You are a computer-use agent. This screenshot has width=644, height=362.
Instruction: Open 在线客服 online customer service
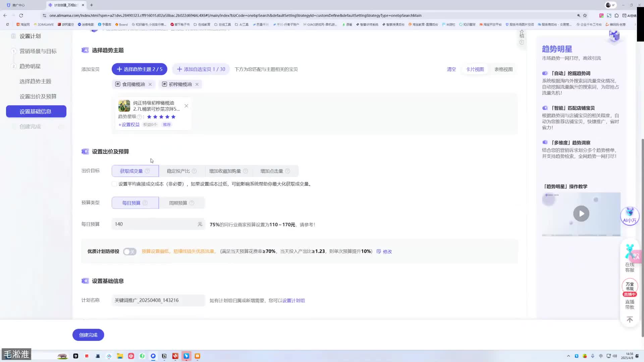[x=630, y=261]
